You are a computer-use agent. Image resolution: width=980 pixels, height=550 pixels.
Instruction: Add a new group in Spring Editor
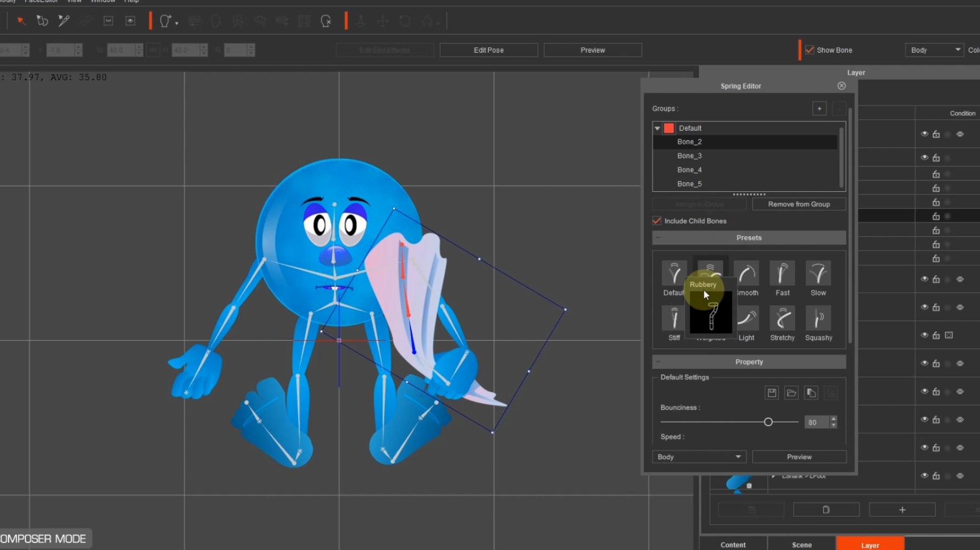coord(819,108)
